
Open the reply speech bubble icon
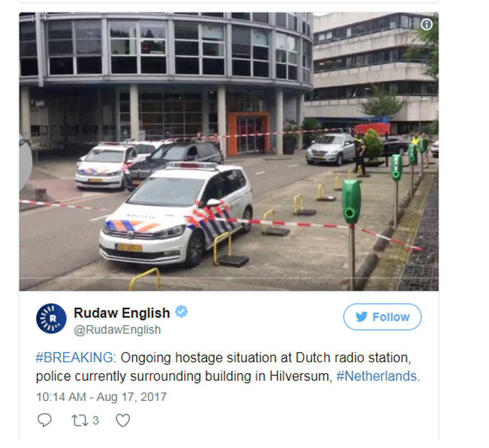pyautogui.click(x=44, y=420)
